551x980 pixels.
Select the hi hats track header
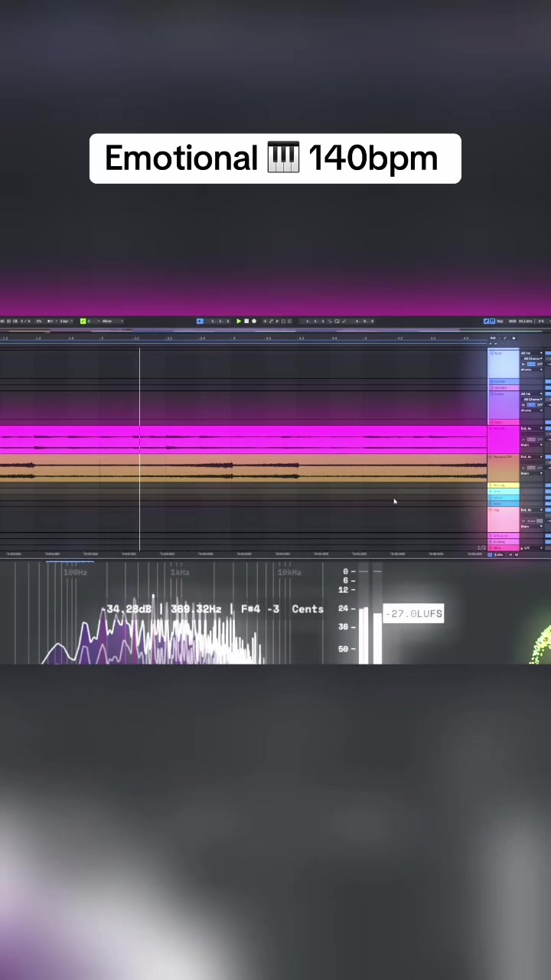504,381
